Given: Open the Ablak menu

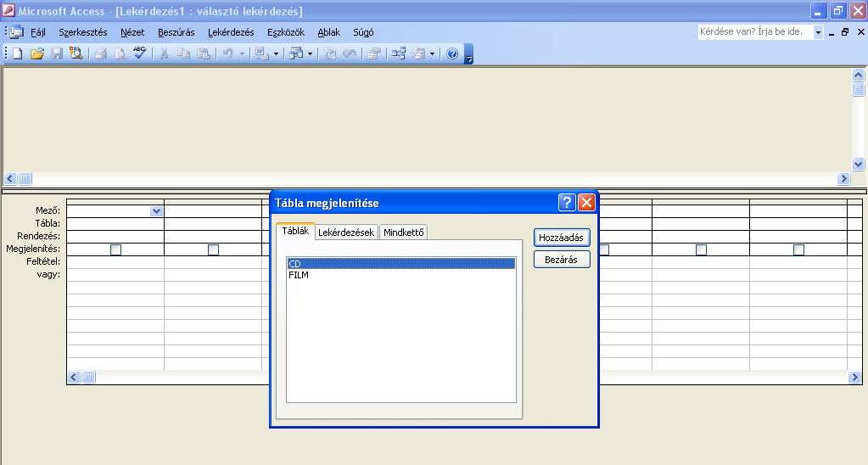Looking at the screenshot, I should pos(329,32).
